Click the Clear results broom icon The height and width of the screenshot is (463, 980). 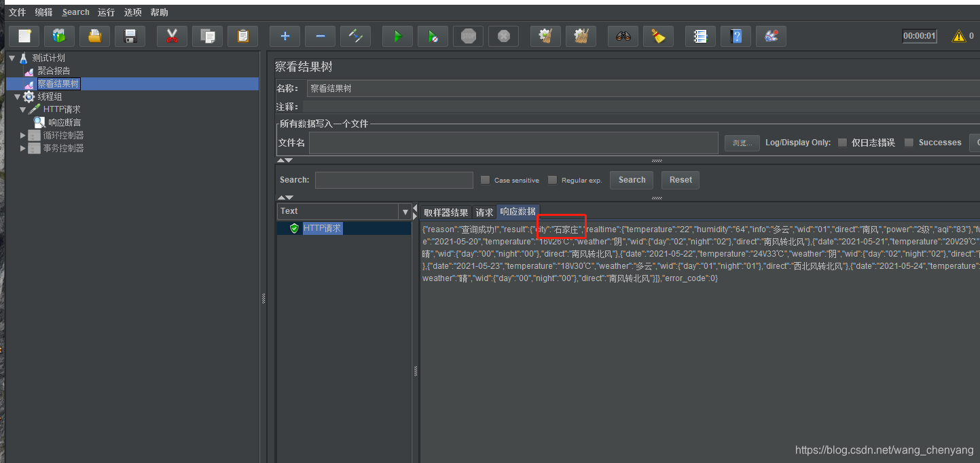546,36
